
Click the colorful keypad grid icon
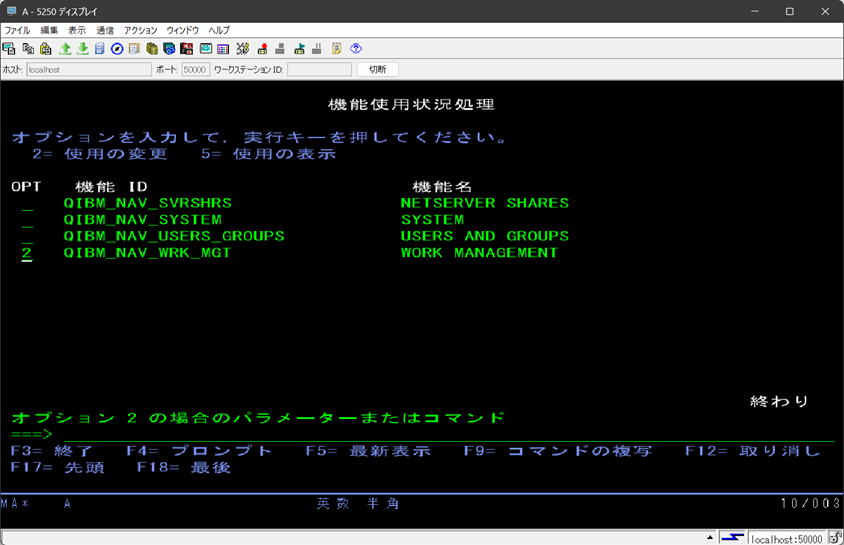point(223,48)
